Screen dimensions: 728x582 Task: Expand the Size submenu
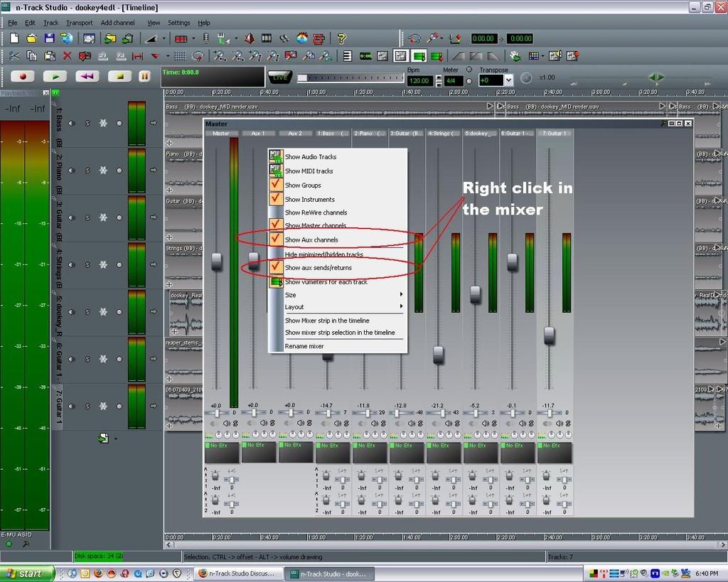338,295
